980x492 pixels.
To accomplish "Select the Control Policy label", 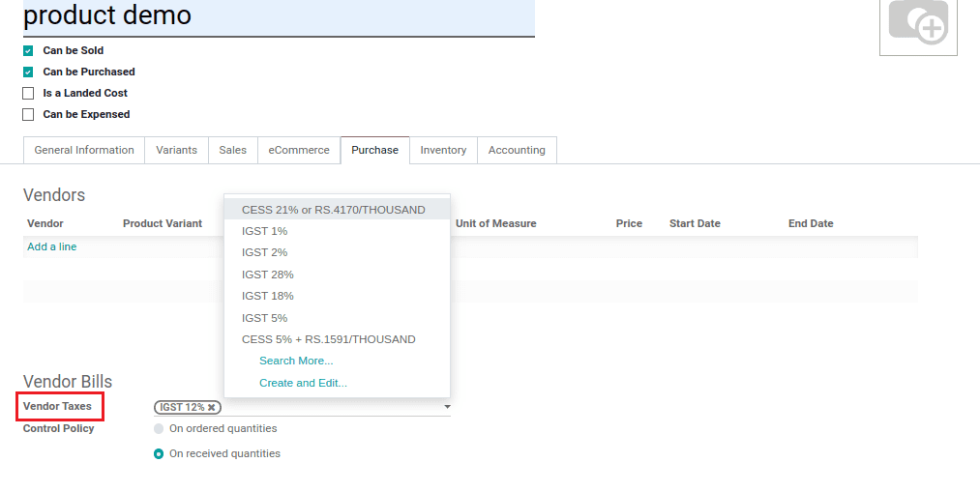I will [x=59, y=428].
